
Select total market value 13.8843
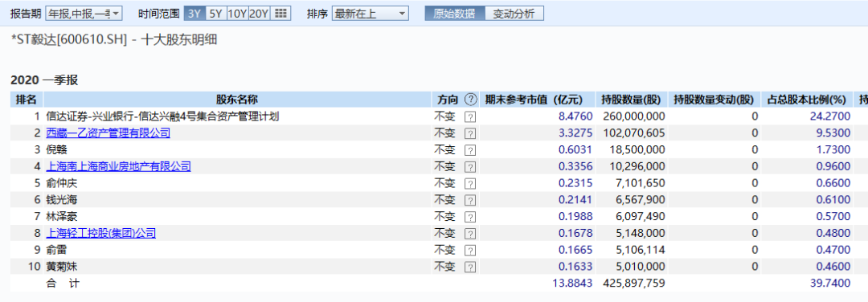(x=573, y=284)
